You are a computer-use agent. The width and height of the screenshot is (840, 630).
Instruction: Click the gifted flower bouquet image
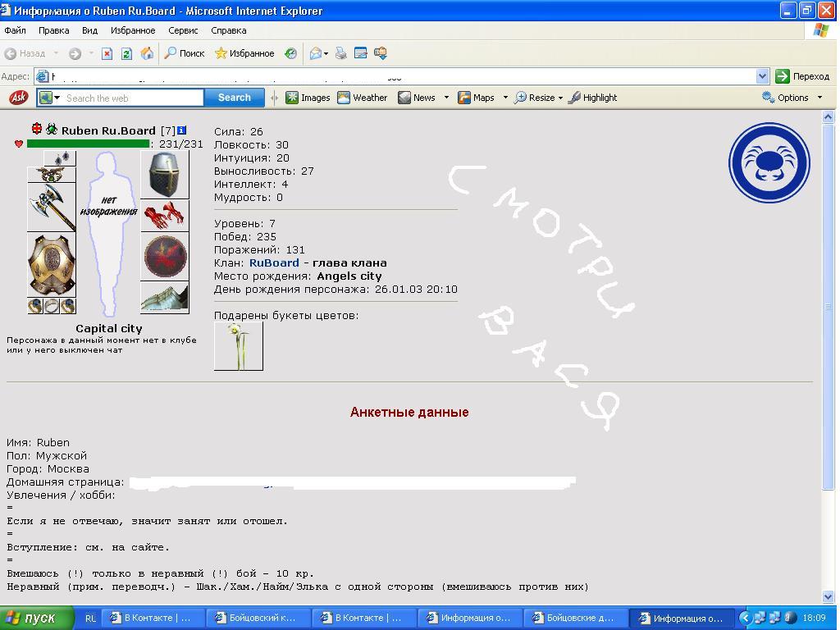pyautogui.click(x=239, y=346)
